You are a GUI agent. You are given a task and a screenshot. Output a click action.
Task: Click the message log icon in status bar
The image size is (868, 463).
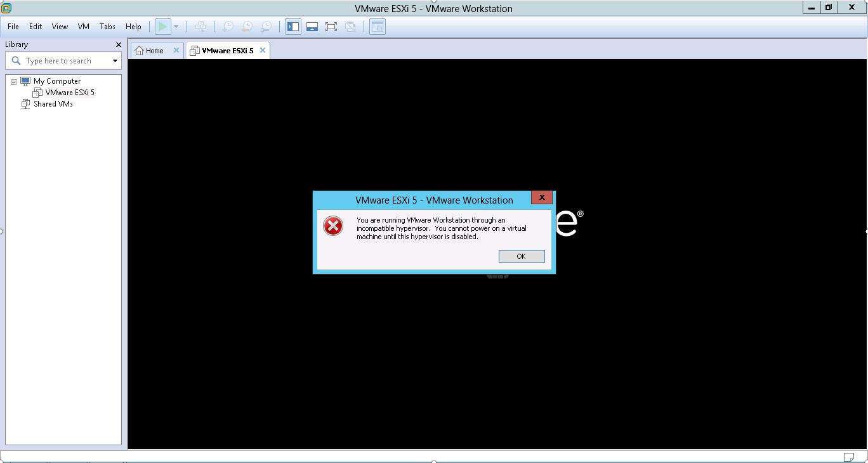pos(849,457)
